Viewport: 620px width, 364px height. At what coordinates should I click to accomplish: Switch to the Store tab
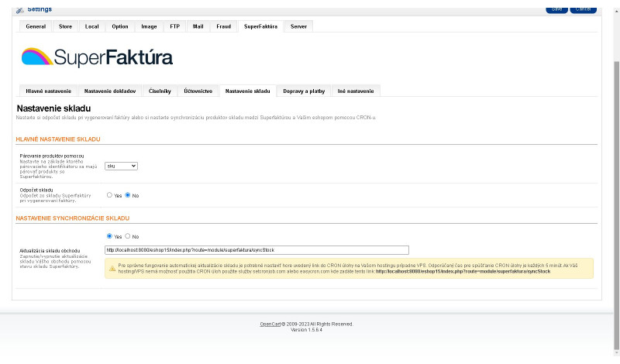[x=65, y=26]
